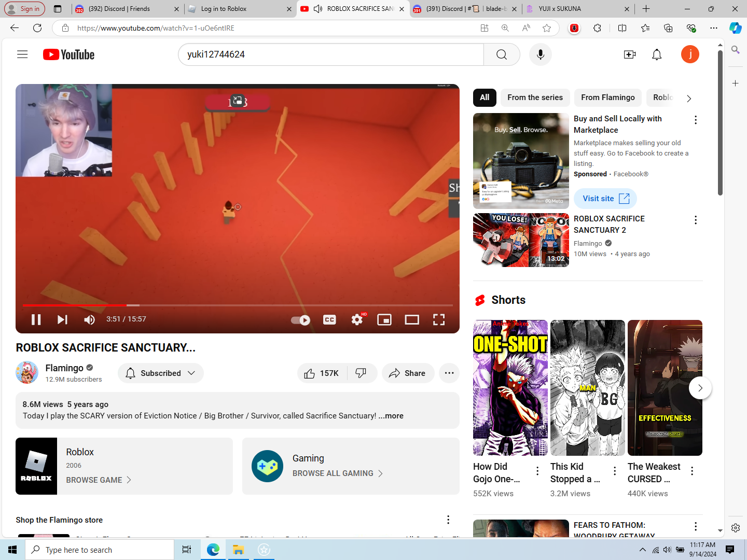
Task: Switch to the YUJI x SUKUNA tab
Action: point(578,9)
